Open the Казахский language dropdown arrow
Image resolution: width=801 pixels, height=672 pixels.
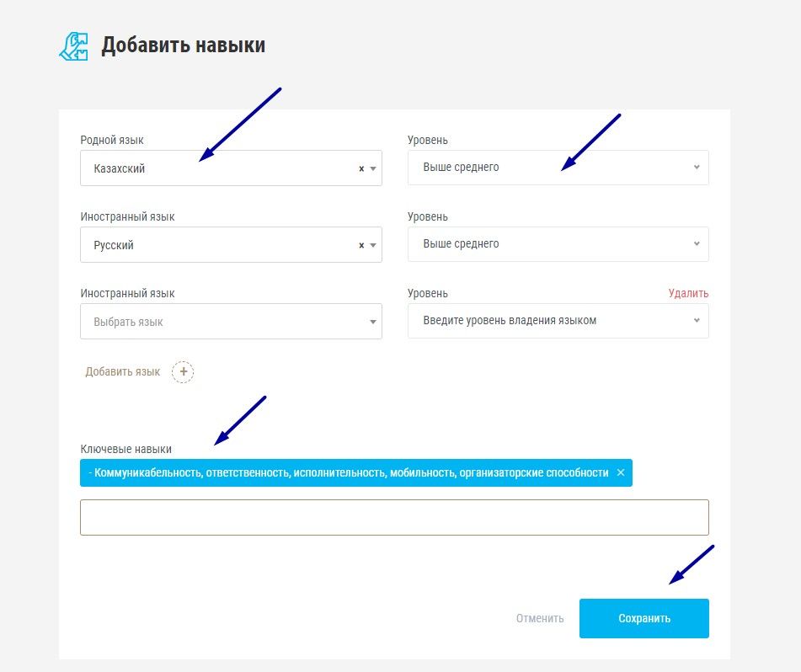[373, 168]
